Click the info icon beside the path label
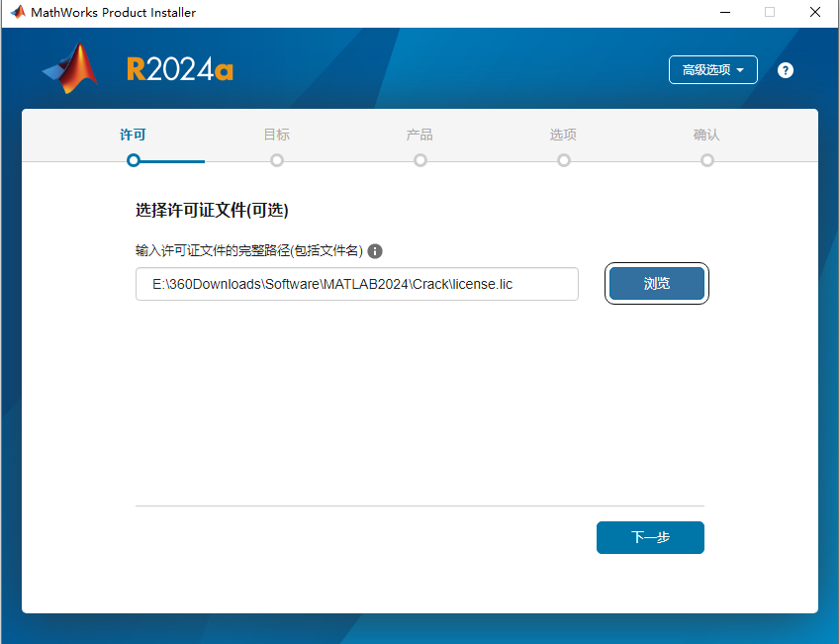 375,250
